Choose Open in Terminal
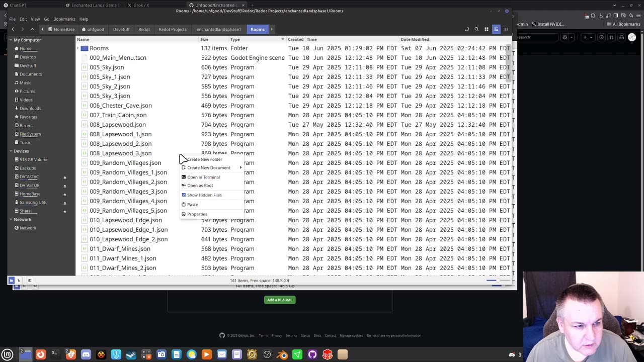 click(x=212, y=177)
